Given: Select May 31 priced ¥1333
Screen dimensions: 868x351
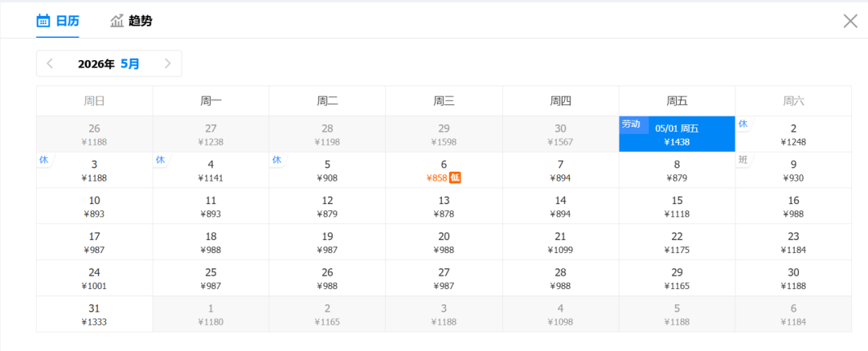Looking at the screenshot, I should click(94, 314).
